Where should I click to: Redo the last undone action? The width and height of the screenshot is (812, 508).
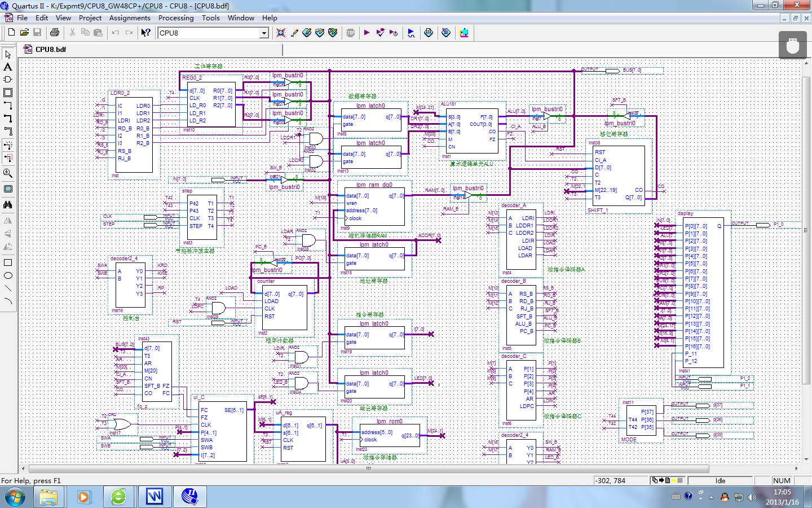[129, 33]
